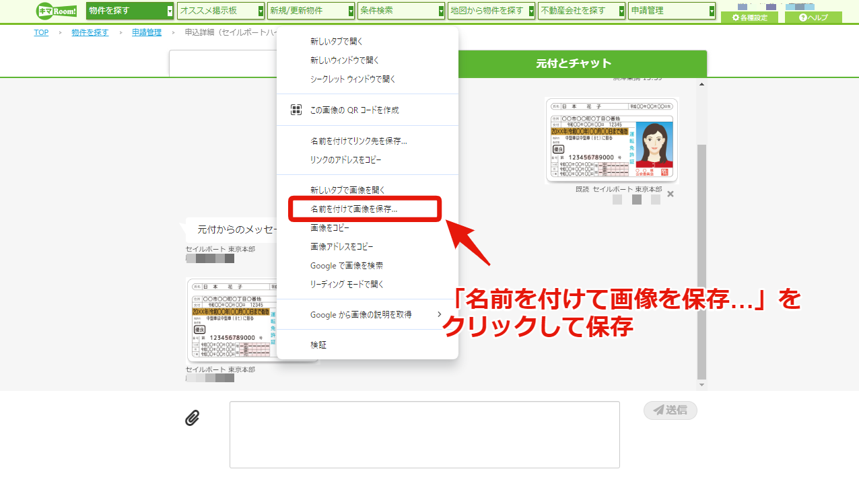This screenshot has height=504, width=859.
Task: Switch to the 元付とチャット tab
Action: tap(574, 64)
